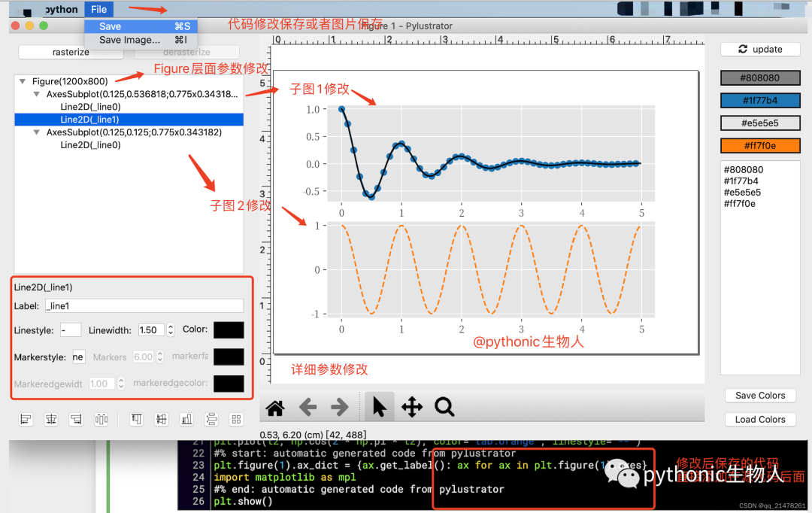Image resolution: width=812 pixels, height=513 pixels.
Task: Click the grid arrangement icon
Action: click(x=237, y=419)
